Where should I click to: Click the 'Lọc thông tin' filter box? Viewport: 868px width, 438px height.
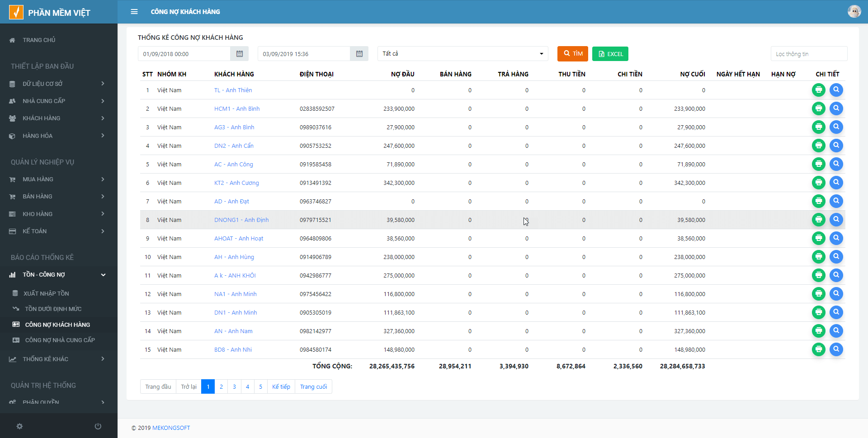coord(809,54)
